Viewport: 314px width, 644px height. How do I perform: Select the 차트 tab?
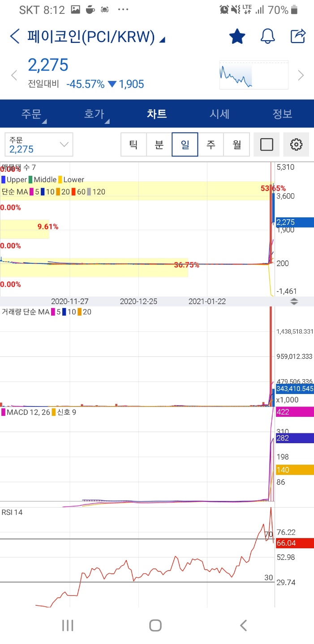(x=157, y=114)
